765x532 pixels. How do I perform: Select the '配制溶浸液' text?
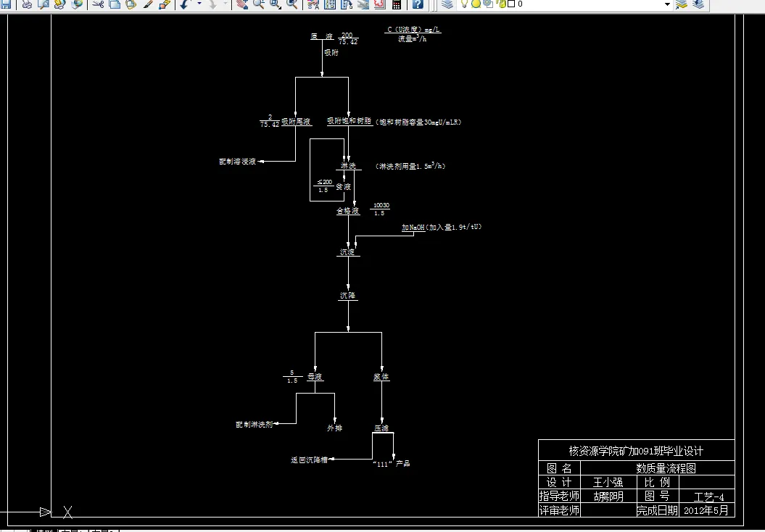238,162
